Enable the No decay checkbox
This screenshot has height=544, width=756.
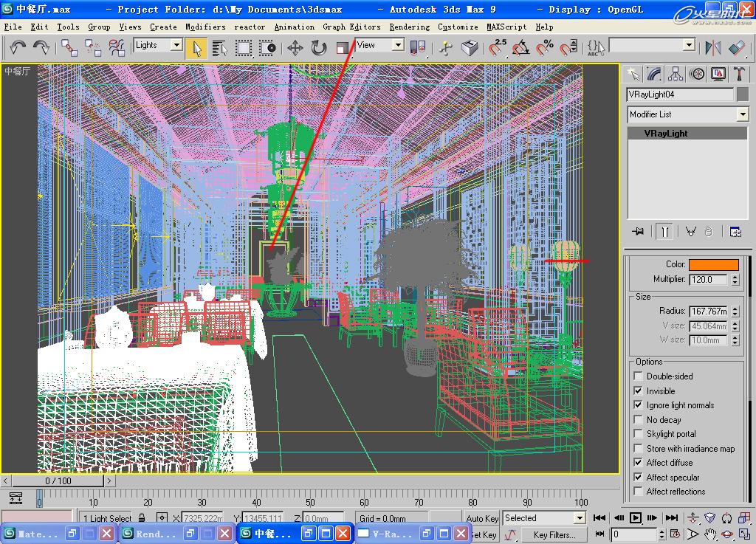638,419
